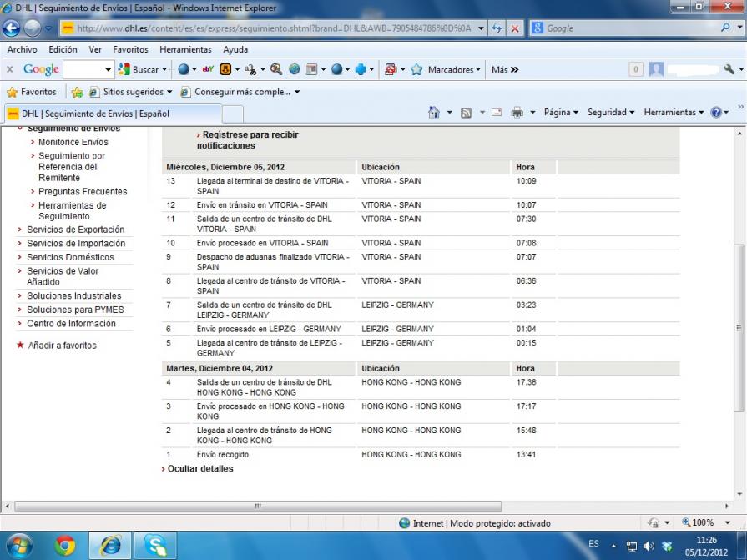Click the vertical scrollbar thumb
Viewport: 747px width, 560px height.
[x=739, y=328]
